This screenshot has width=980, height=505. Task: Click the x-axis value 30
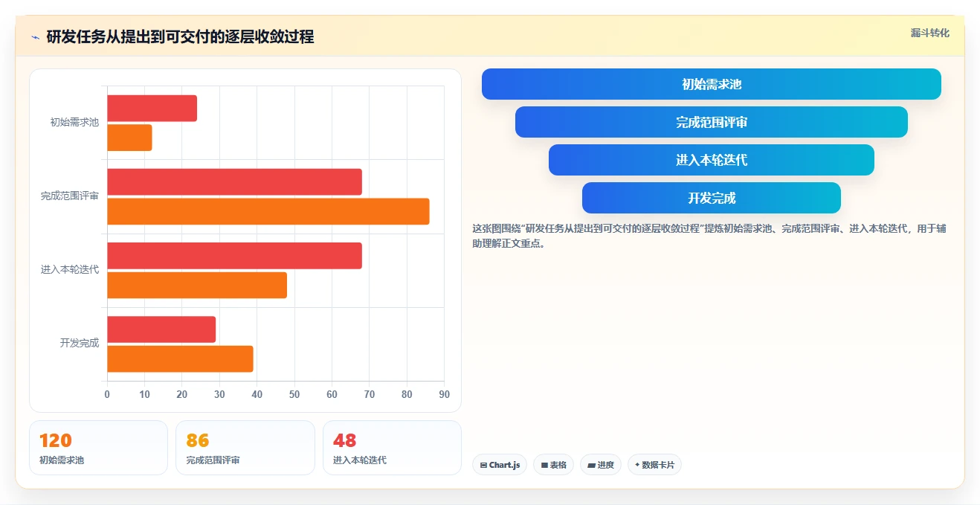(219, 394)
